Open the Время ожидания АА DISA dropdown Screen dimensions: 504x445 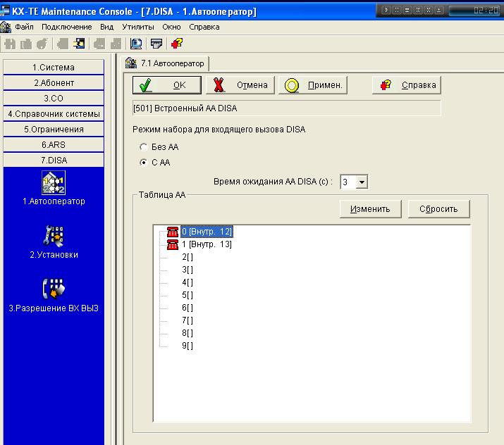362,182
